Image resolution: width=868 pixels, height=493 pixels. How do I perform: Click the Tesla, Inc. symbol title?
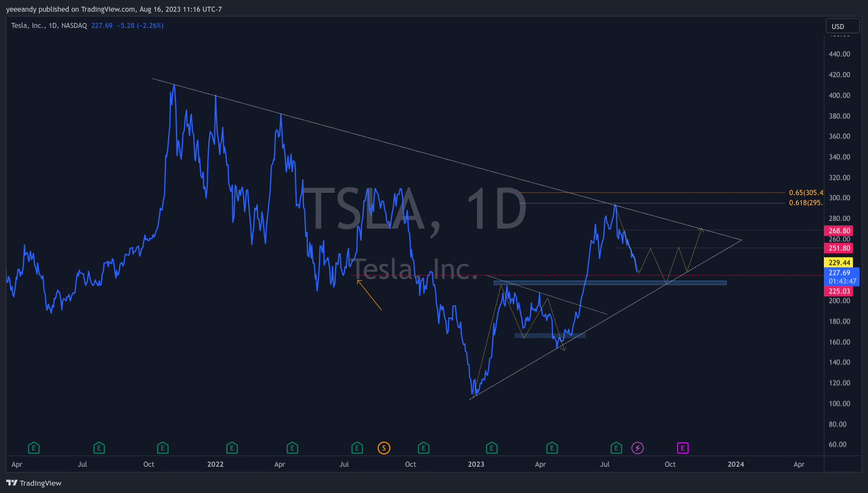28,26
